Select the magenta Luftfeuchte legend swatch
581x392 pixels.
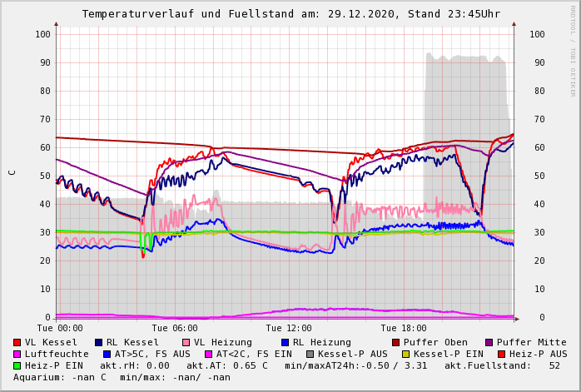pyautogui.click(x=17, y=354)
